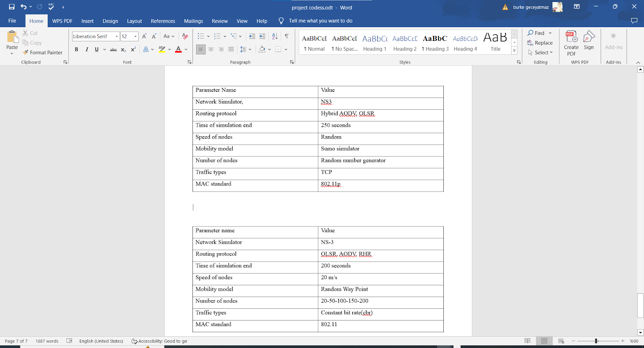The width and height of the screenshot is (644, 348).
Task: Increase paragraph indent
Action: point(262,36)
